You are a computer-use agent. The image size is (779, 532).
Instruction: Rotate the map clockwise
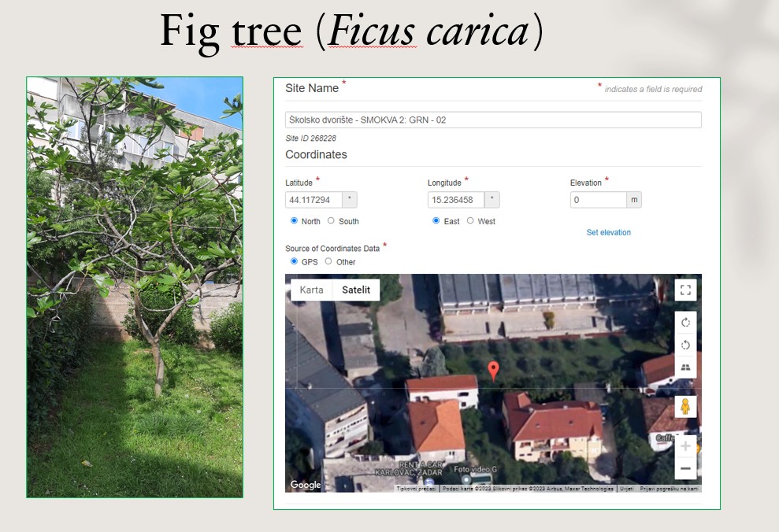[685, 322]
